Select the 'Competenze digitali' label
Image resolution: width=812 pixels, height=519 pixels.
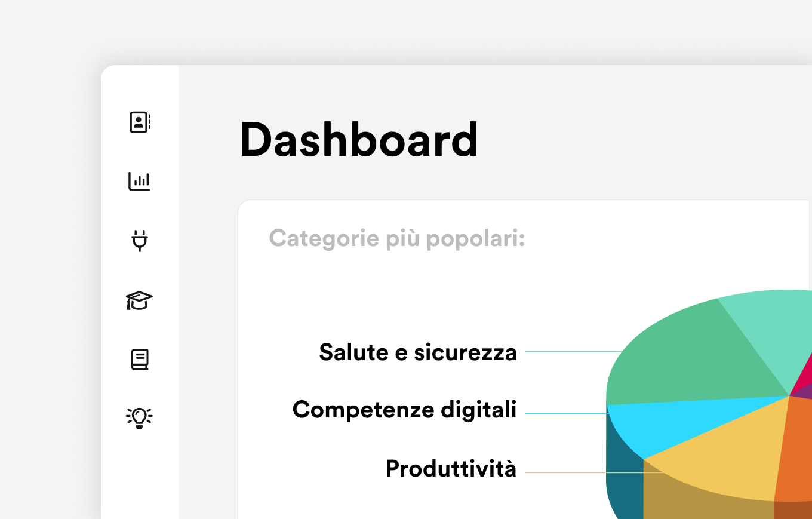point(405,410)
